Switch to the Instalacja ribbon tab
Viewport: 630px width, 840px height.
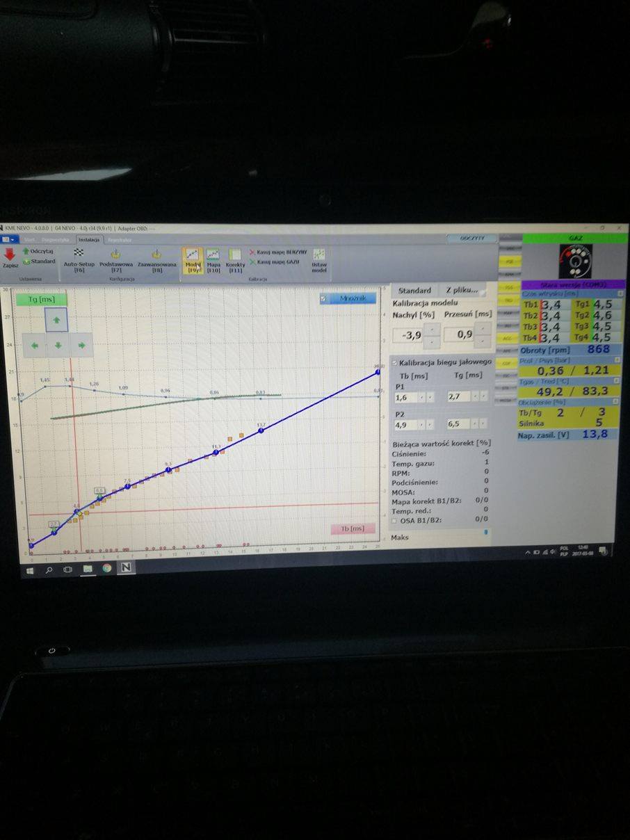pos(89,239)
